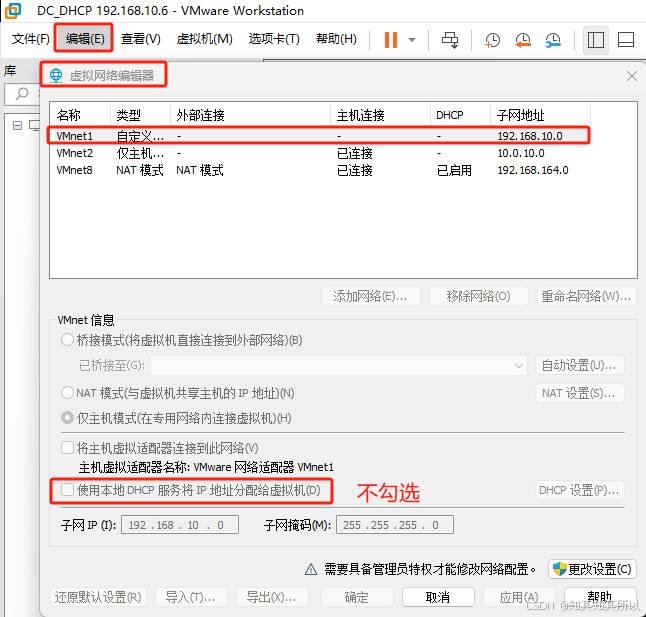Open the 文件(F) menu
The image size is (646, 617).
(x=30, y=39)
